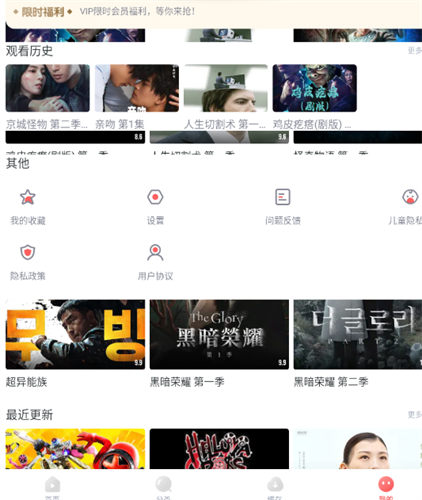Show more watch history (更多)
Viewport: 422px width, 500px height.
point(415,50)
